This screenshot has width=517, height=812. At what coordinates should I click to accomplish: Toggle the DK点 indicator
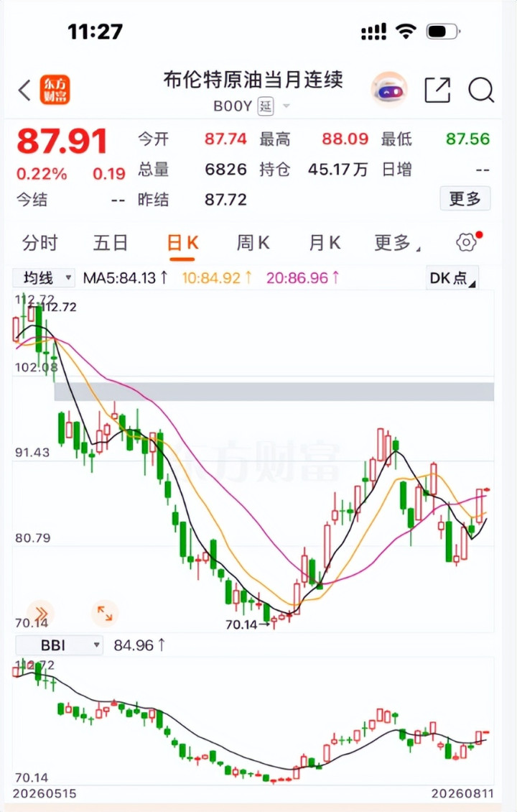[x=452, y=278]
